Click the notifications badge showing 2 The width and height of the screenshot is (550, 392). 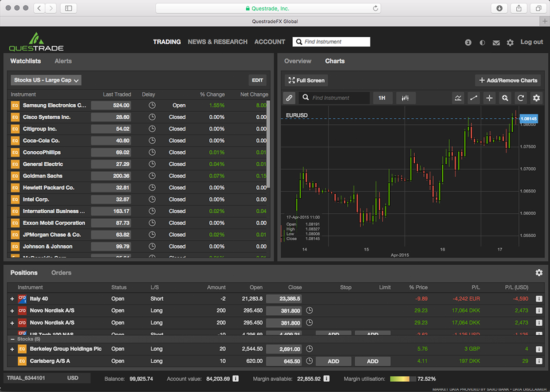pyautogui.click(x=468, y=42)
